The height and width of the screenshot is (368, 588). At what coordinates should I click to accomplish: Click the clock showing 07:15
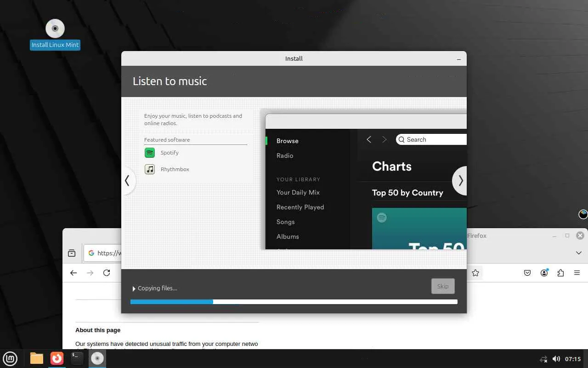(x=573, y=359)
